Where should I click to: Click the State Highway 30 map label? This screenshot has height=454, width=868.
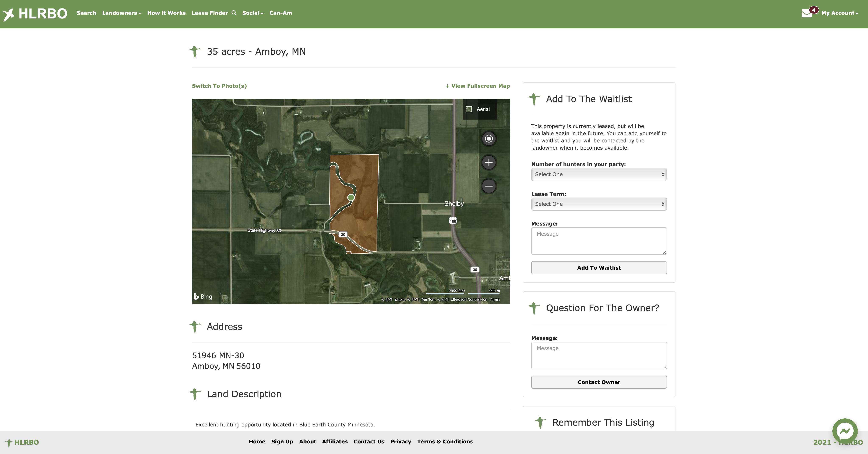click(264, 230)
